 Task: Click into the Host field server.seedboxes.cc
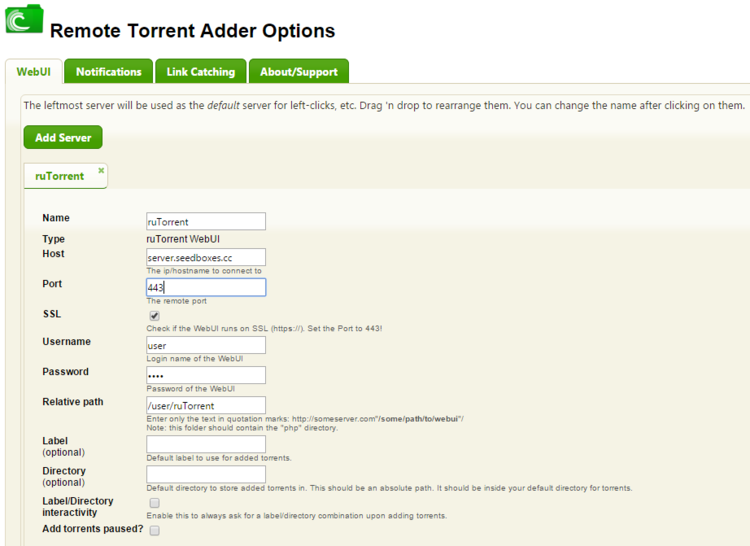206,257
